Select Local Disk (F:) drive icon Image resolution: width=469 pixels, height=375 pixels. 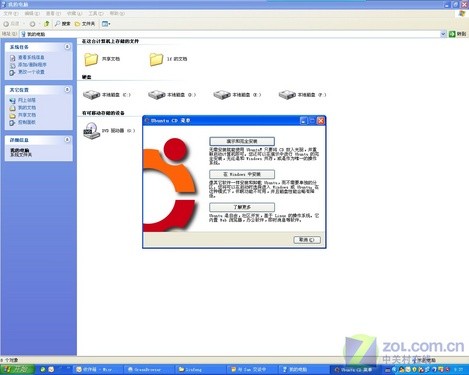click(x=287, y=95)
